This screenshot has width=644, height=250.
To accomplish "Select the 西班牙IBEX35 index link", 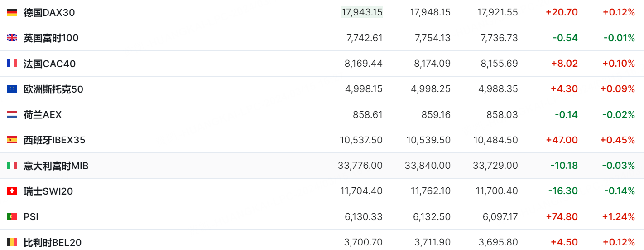I will point(54,140).
